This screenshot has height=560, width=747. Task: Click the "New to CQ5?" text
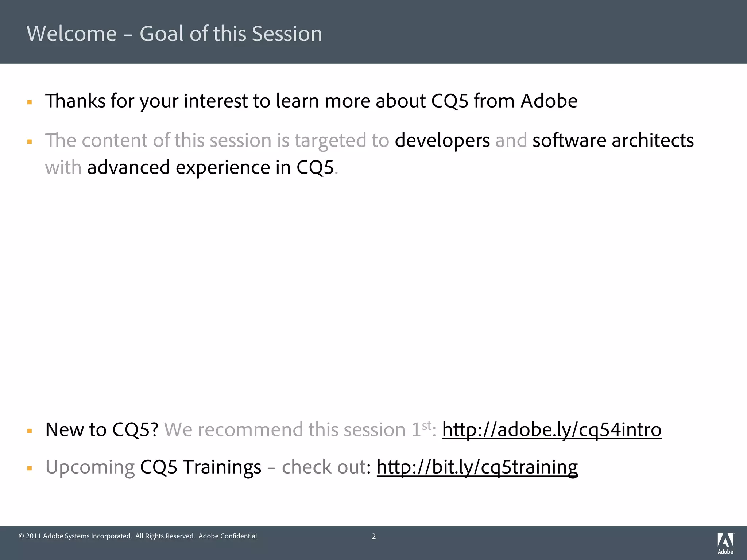click(x=102, y=429)
